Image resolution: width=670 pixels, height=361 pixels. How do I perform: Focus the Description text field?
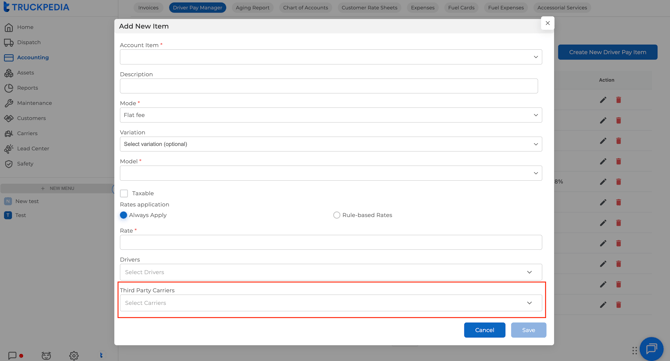[329, 86]
